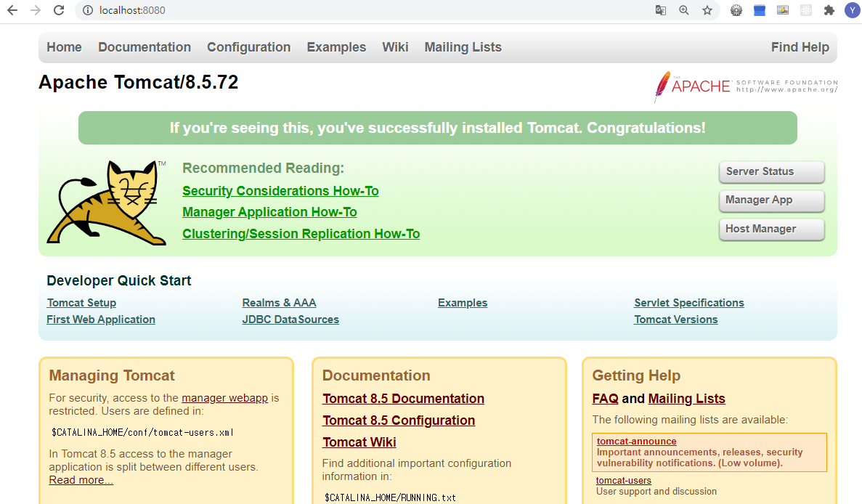Click the translate page icon
The width and height of the screenshot is (862, 504).
tap(661, 10)
